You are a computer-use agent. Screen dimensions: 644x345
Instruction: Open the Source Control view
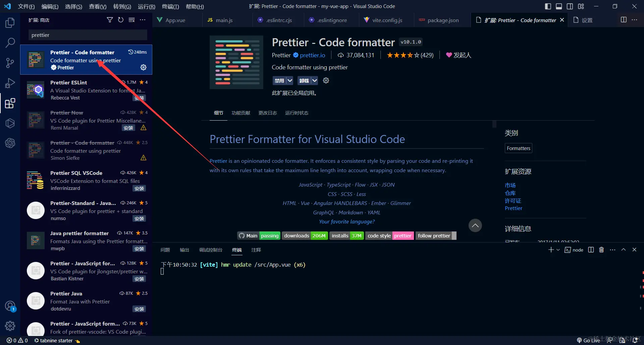coord(10,63)
